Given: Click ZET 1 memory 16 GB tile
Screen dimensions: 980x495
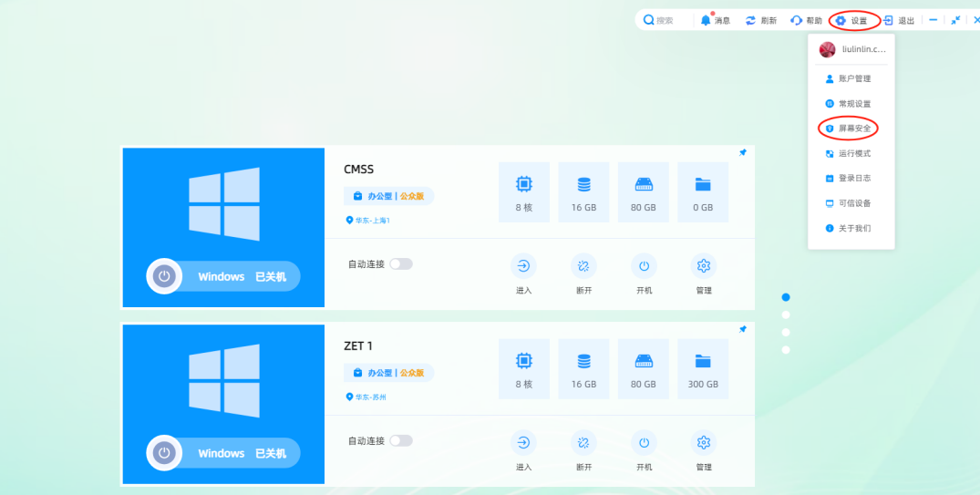Looking at the screenshot, I should 583,369.
